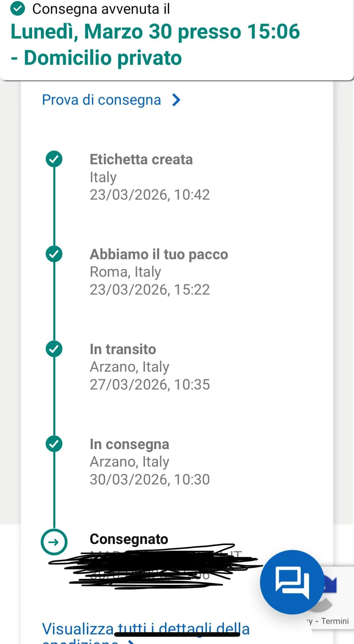The image size is (354, 644).
Task: Click the In consegna checkmark marker
Action: tap(54, 444)
